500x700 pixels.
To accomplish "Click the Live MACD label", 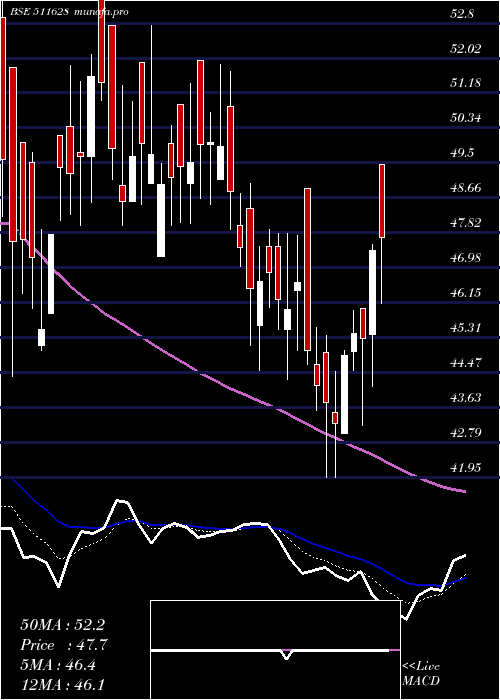I will point(421,674).
